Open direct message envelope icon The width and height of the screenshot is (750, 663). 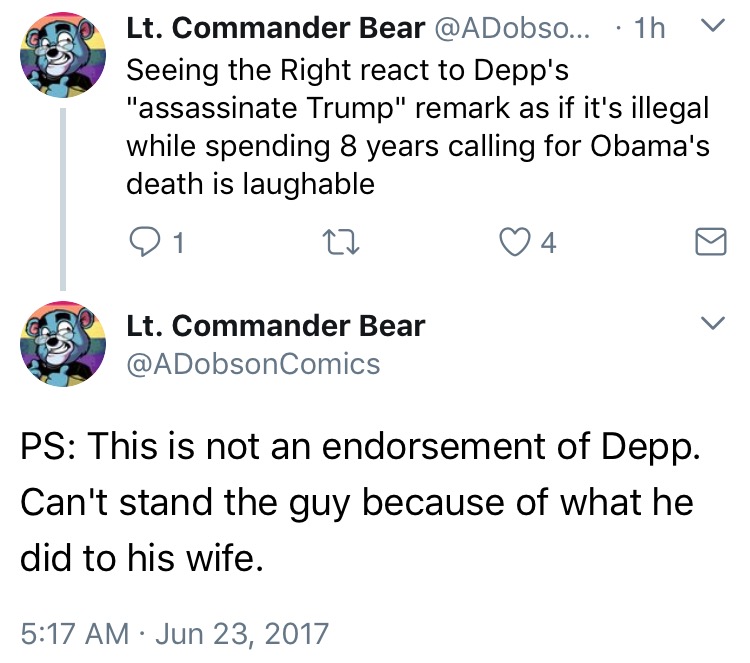click(x=710, y=242)
